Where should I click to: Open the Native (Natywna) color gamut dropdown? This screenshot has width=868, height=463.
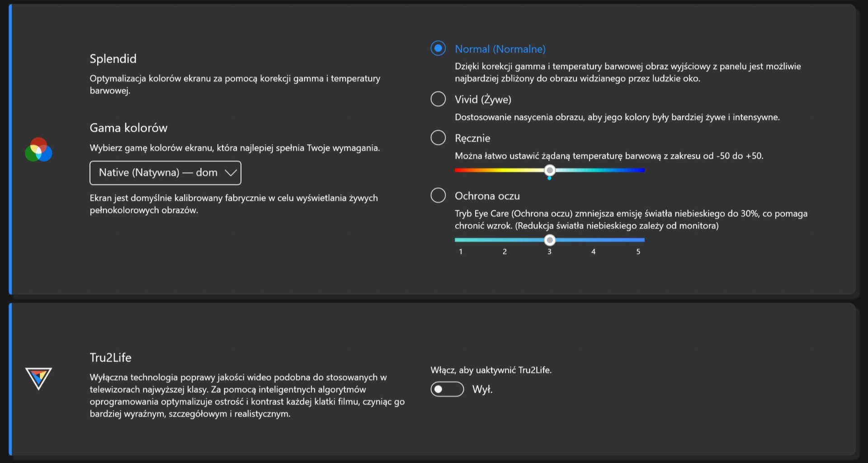point(165,173)
